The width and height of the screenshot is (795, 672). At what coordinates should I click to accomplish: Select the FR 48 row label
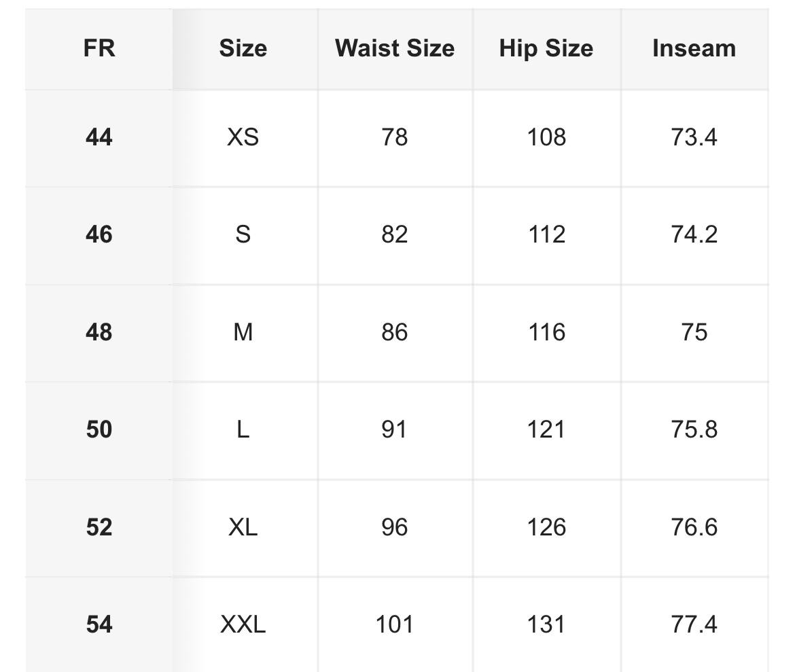tap(99, 333)
